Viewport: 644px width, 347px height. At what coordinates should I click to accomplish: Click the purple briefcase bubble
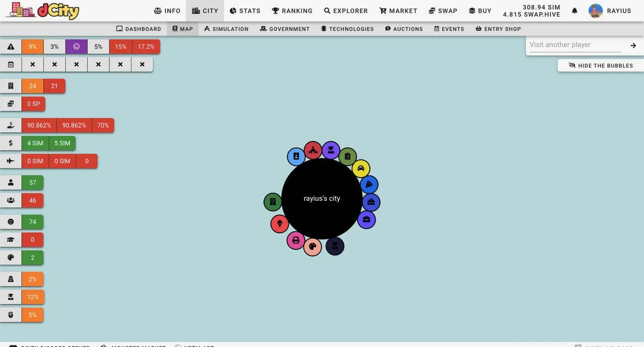366,219
